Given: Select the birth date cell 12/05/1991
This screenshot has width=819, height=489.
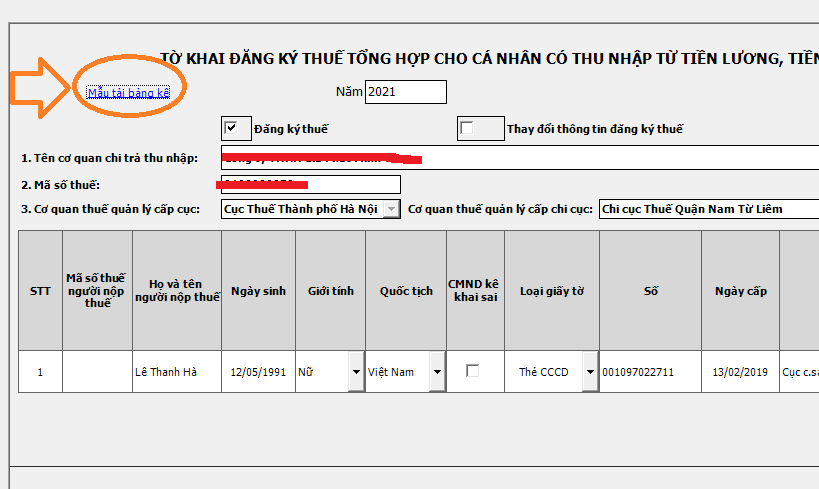Looking at the screenshot, I should coord(259,372).
